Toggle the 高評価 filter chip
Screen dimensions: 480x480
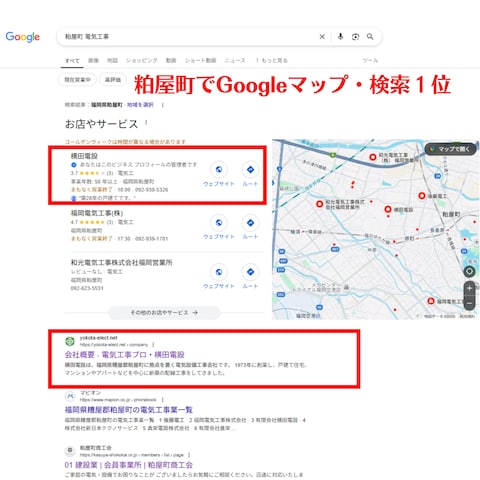point(113,80)
